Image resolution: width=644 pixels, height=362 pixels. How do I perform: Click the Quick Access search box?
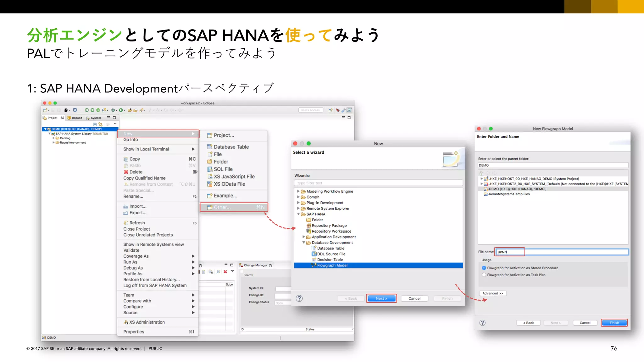(310, 110)
